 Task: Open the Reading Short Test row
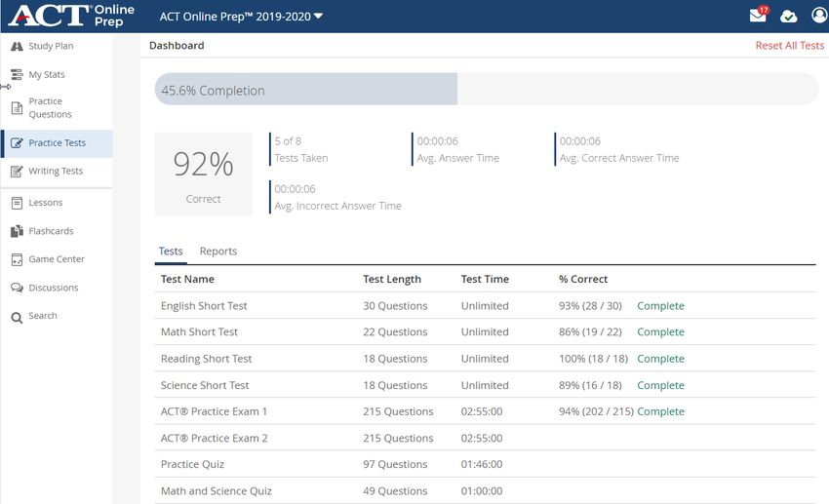click(x=485, y=359)
